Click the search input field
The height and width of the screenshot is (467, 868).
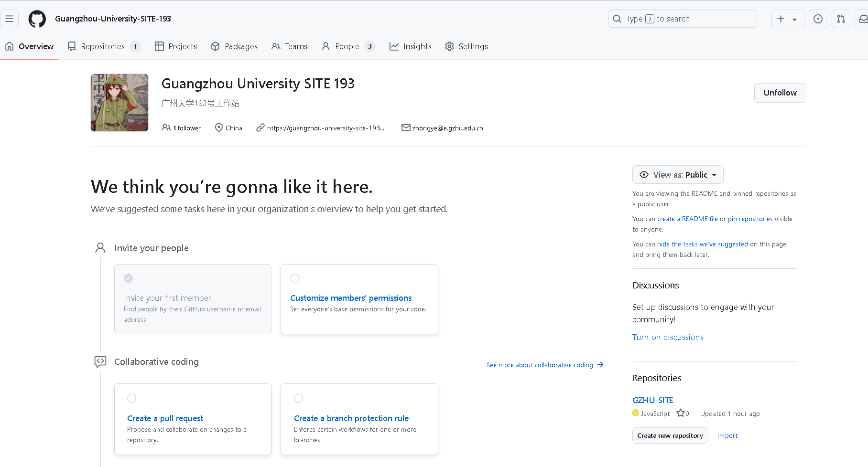pos(682,19)
